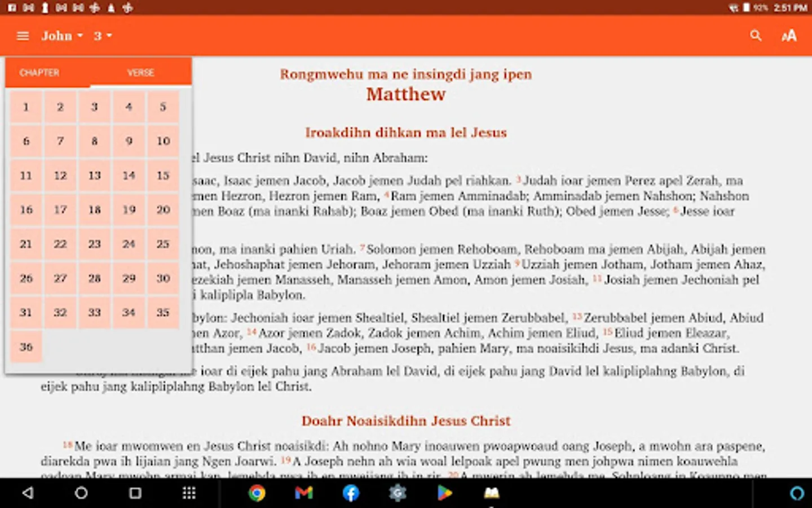Tap the recent apps square button
The height and width of the screenshot is (508, 812).
click(135, 493)
